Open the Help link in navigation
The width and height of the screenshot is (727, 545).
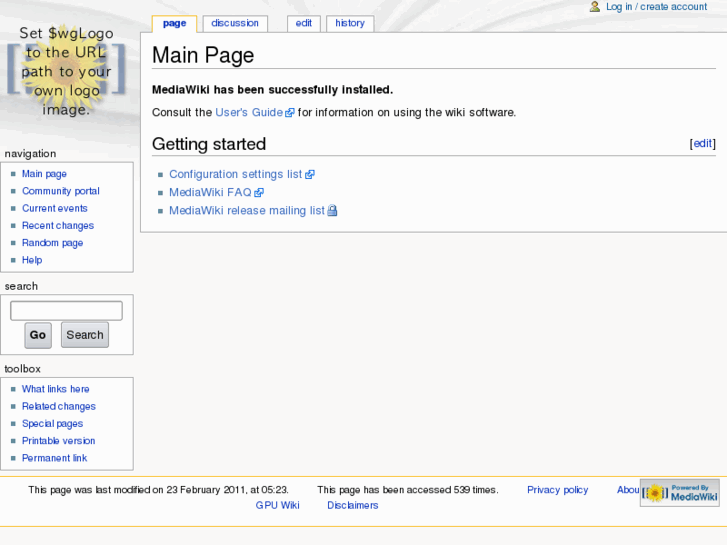[32, 260]
